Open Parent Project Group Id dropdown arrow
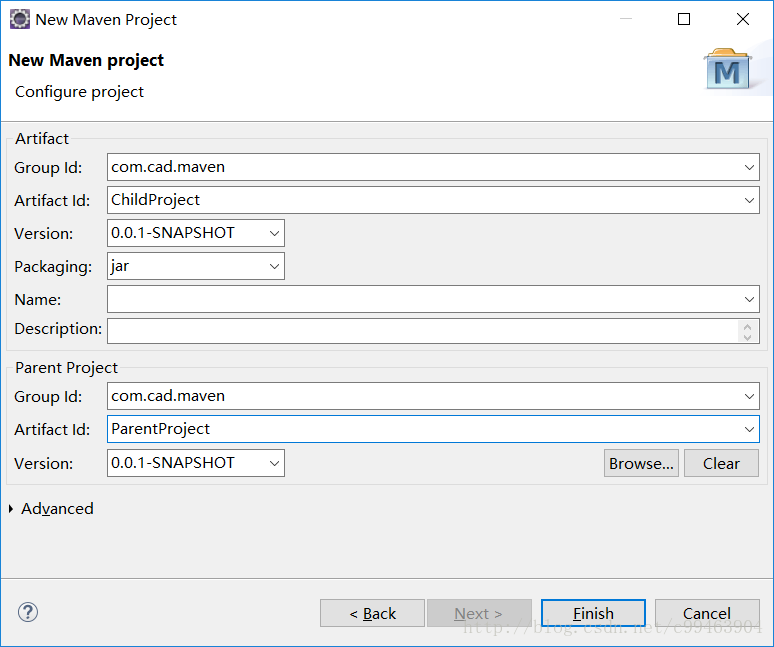 tap(749, 396)
